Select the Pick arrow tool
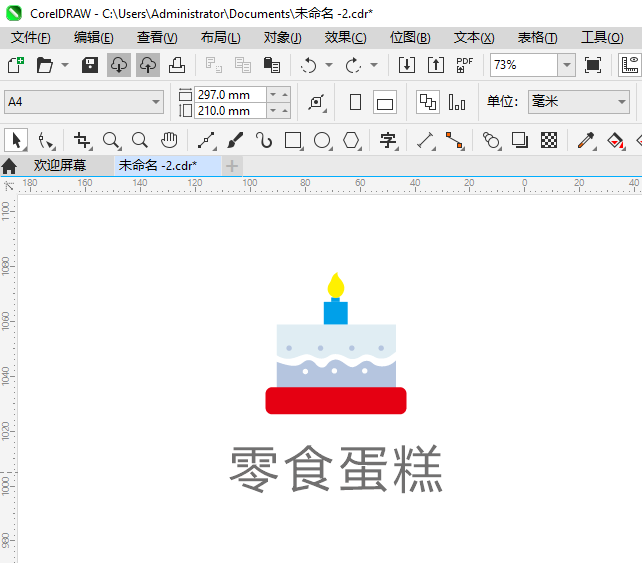 [x=16, y=140]
